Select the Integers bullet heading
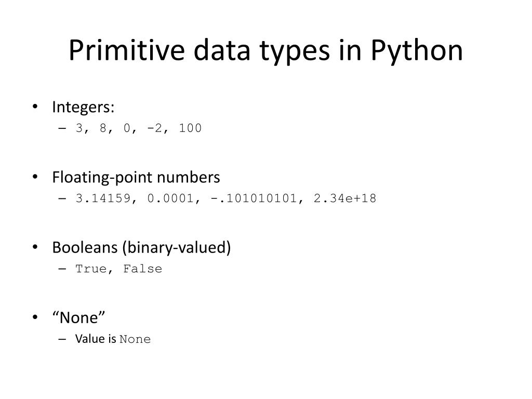Image resolution: width=532 pixels, height=399 pixels. pyautogui.click(x=83, y=107)
